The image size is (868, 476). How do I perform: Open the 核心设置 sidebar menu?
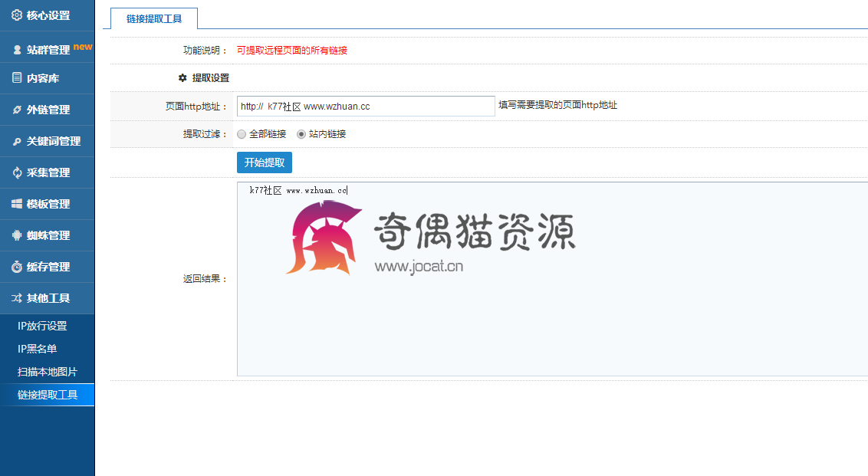pyautogui.click(x=47, y=15)
